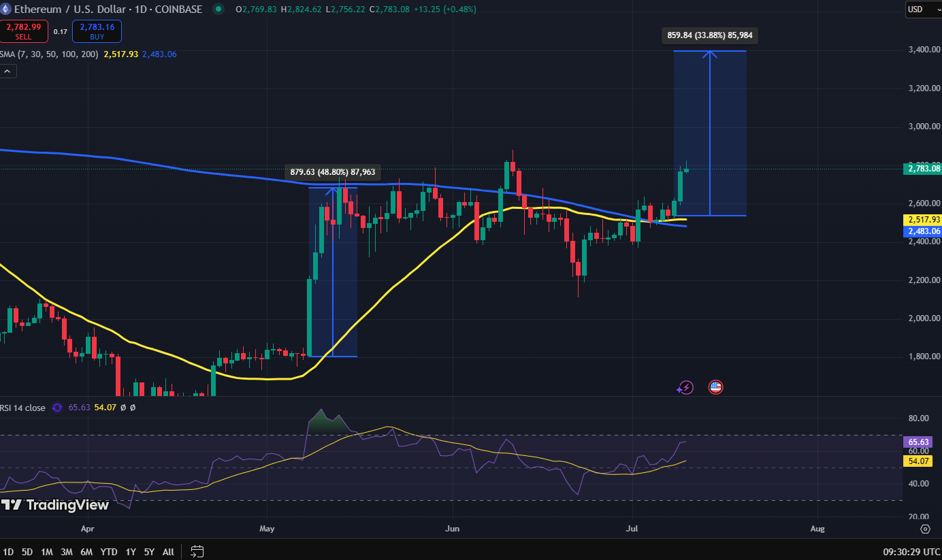
Task: Click the closing price C2,783.08 in header
Action: pyautogui.click(x=388, y=10)
